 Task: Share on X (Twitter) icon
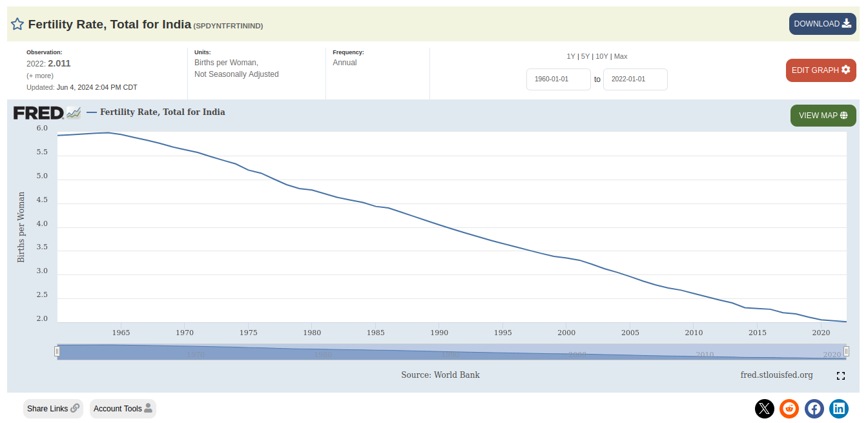(765, 408)
